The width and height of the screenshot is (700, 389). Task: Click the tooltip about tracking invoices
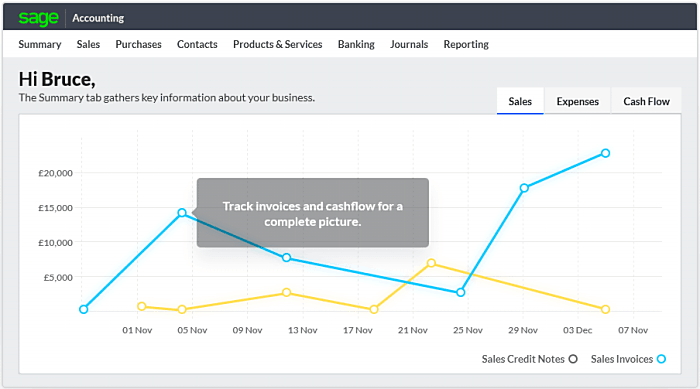[x=312, y=213]
